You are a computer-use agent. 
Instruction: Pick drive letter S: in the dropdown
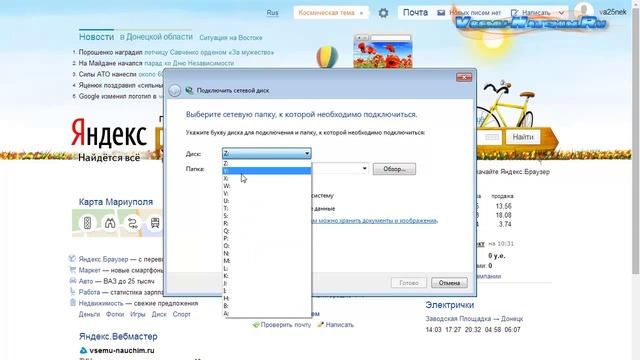tap(267, 216)
